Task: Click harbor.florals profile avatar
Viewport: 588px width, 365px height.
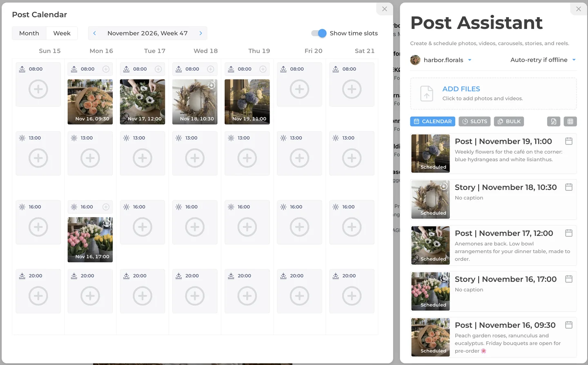Action: (x=415, y=60)
